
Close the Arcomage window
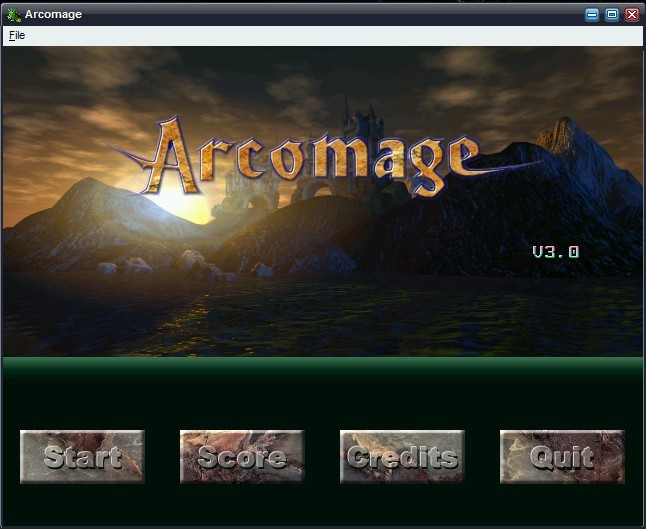[632, 15]
